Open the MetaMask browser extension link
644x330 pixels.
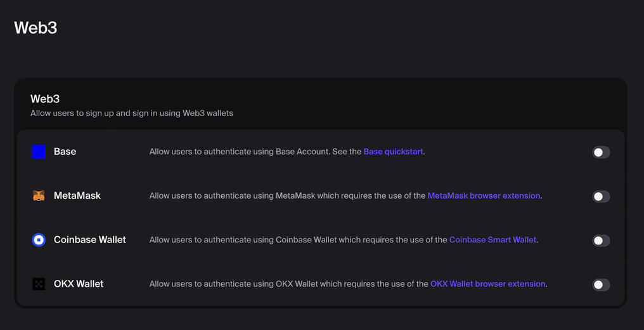pyautogui.click(x=484, y=195)
